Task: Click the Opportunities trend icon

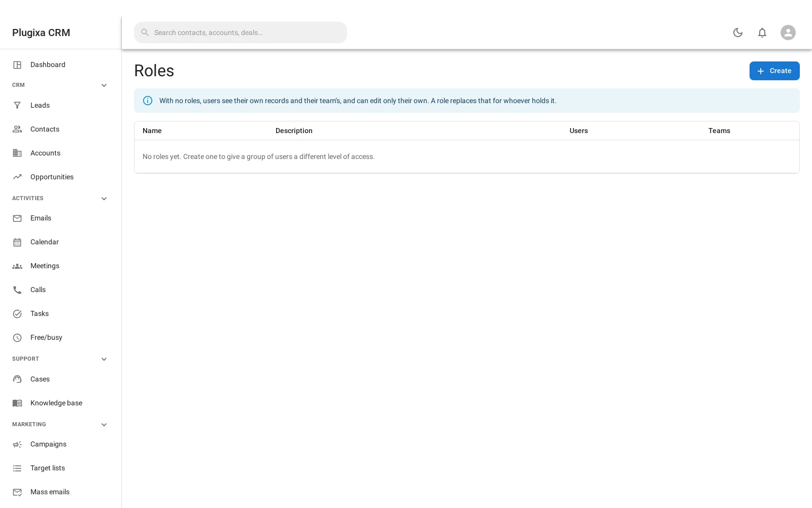Action: click(17, 177)
